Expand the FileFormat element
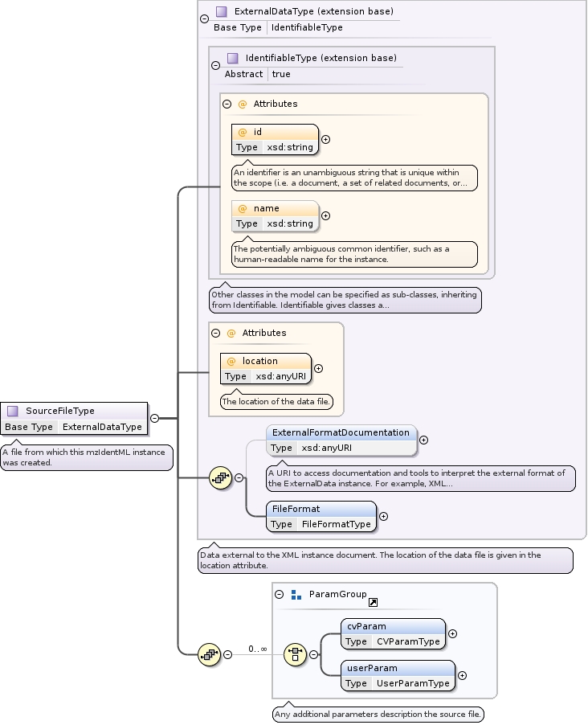588x725 pixels. tap(383, 516)
